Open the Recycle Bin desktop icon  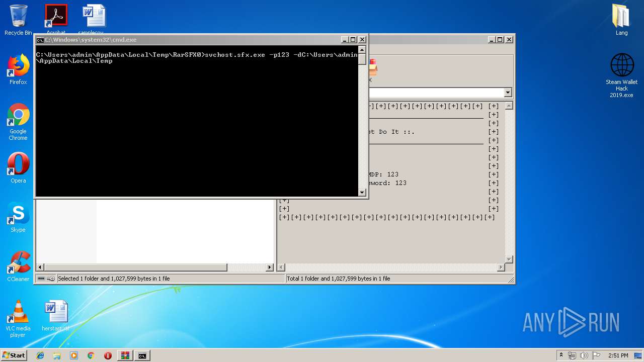[18, 20]
